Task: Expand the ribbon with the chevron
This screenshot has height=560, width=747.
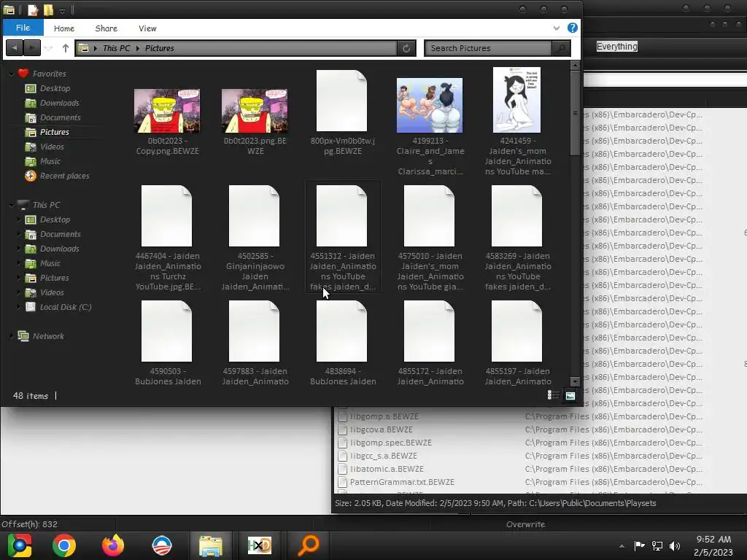Action: [x=556, y=28]
